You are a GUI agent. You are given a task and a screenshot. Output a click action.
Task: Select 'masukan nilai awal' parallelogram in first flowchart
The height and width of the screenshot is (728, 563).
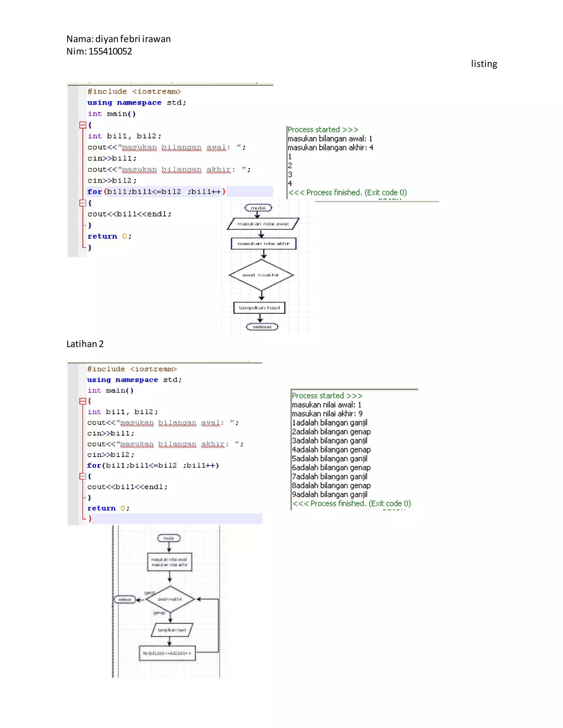pyautogui.click(x=263, y=224)
